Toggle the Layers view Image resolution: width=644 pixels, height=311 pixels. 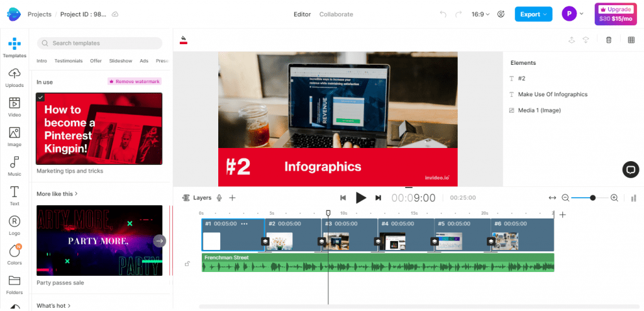197,198
